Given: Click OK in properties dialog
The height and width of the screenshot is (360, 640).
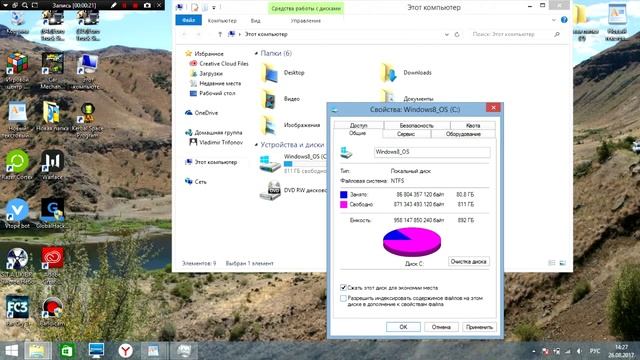Looking at the screenshot, I should [403, 327].
